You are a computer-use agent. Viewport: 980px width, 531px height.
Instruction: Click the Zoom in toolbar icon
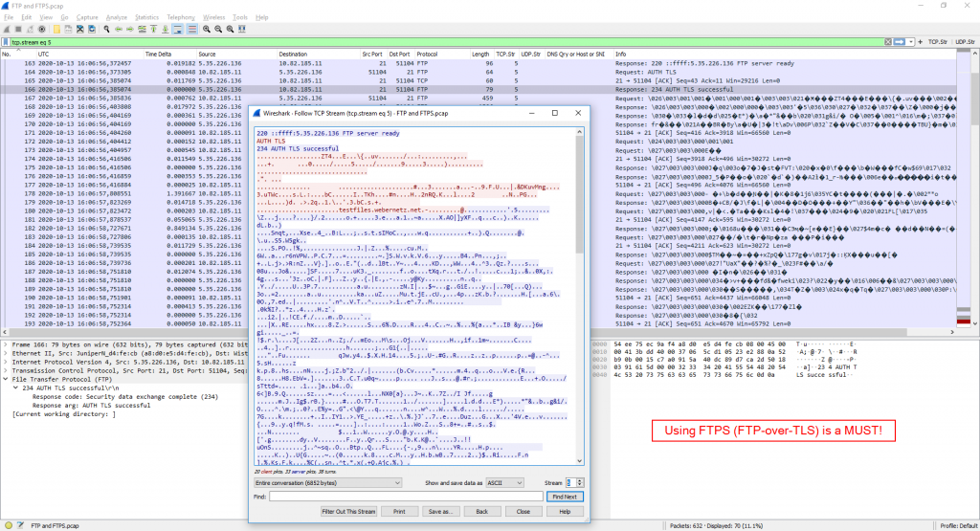click(x=205, y=30)
